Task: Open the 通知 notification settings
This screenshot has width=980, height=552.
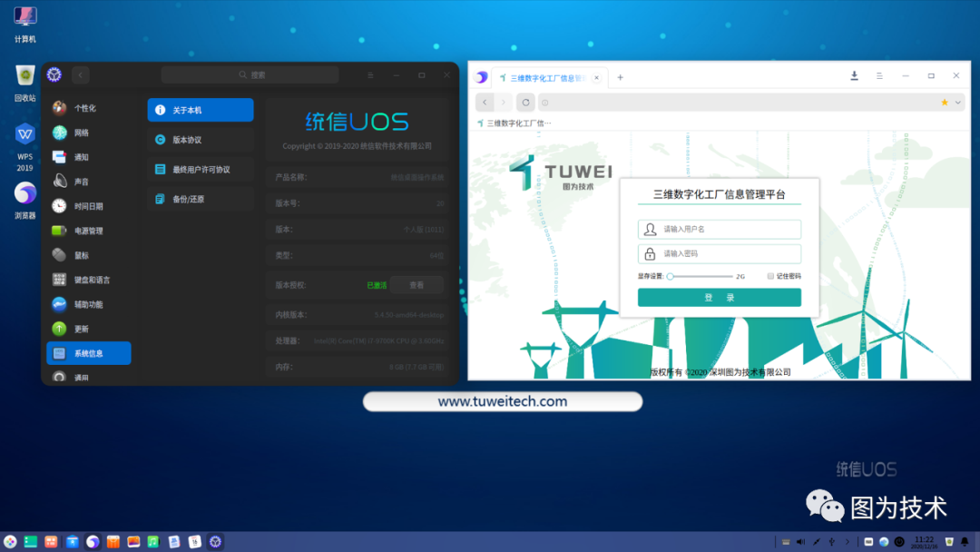Action: (x=89, y=157)
